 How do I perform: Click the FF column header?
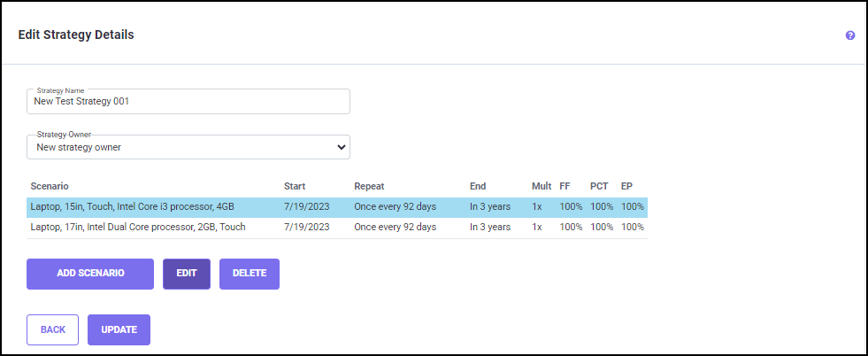click(565, 187)
